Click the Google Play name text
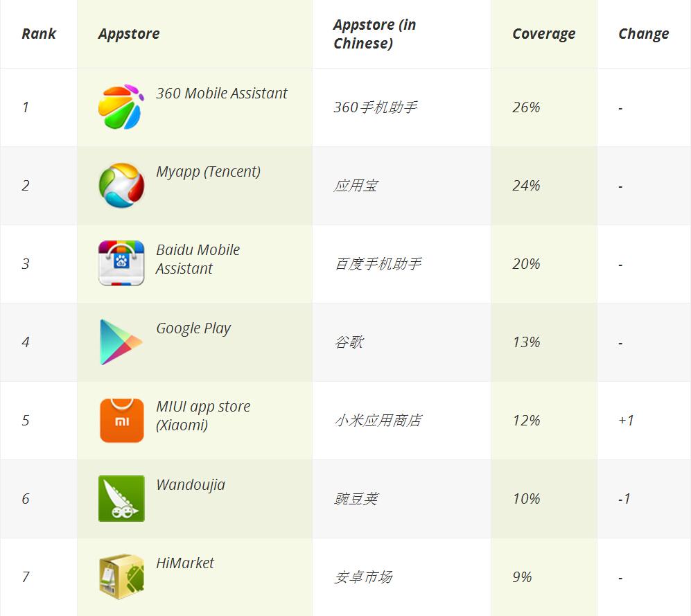This screenshot has height=616, width=691. click(193, 328)
